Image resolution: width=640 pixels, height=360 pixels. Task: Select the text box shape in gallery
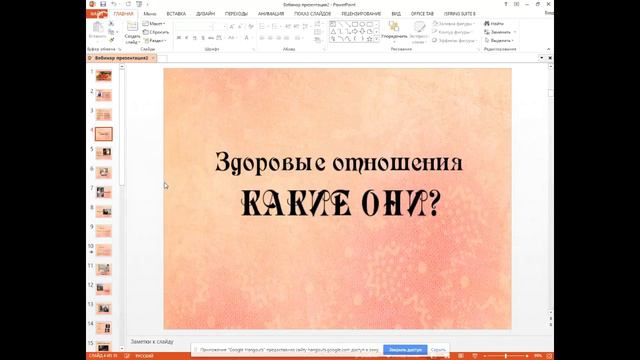pyautogui.click(x=333, y=24)
